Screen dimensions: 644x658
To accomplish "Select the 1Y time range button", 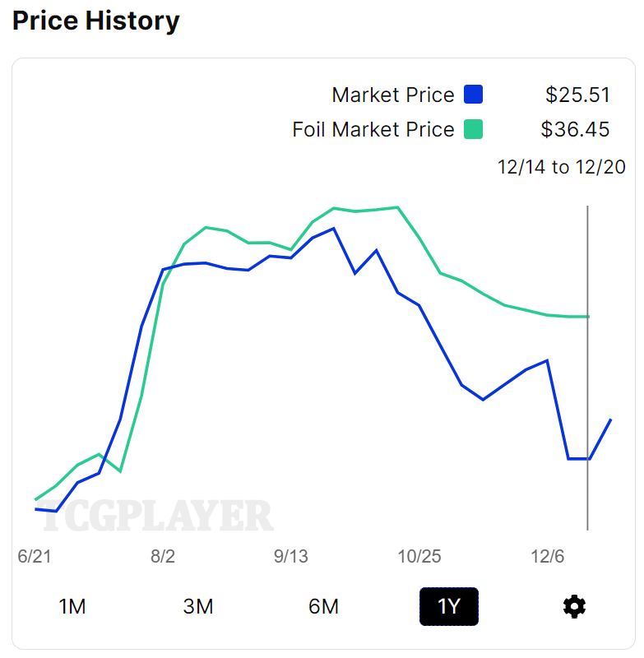I will (x=448, y=607).
